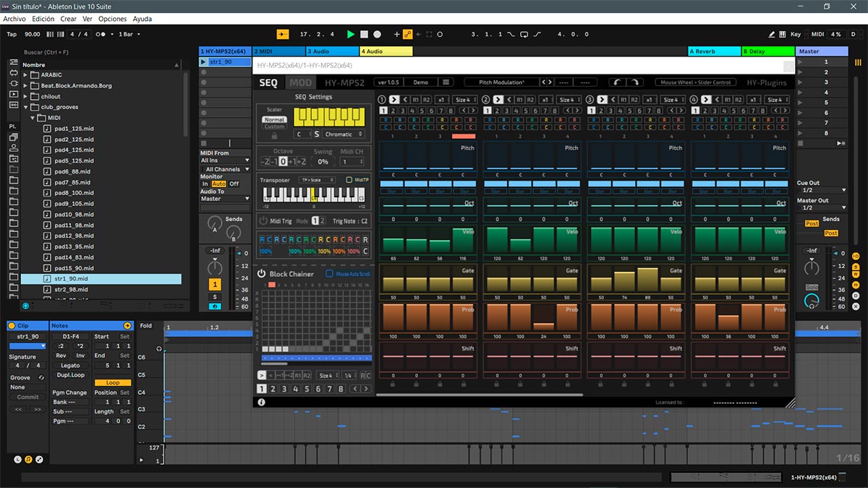Screen dimensions: 868x488
Task: Click the redo arrow in HY-MPS2
Action: point(634,82)
